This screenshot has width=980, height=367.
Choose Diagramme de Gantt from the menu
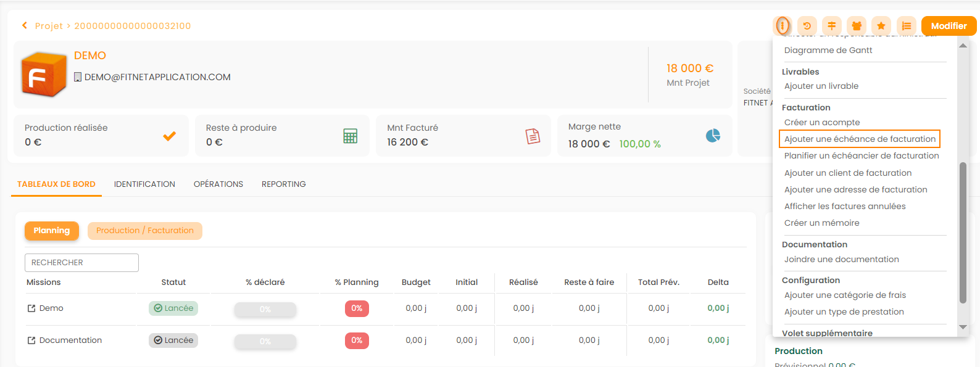click(828, 51)
